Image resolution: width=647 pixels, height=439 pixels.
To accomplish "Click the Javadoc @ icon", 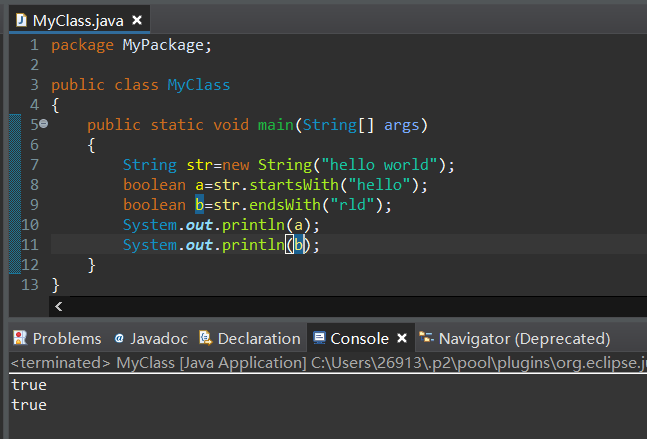I will (119, 338).
